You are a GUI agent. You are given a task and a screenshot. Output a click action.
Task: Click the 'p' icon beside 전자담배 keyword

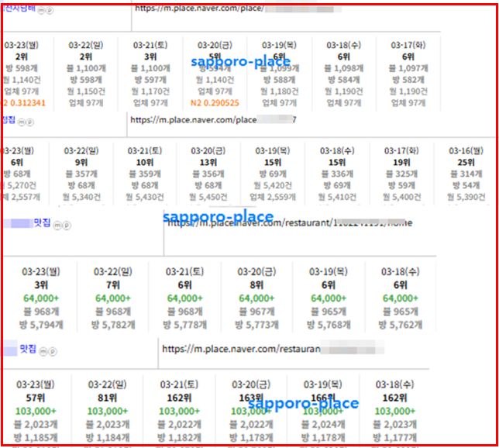click(48, 10)
